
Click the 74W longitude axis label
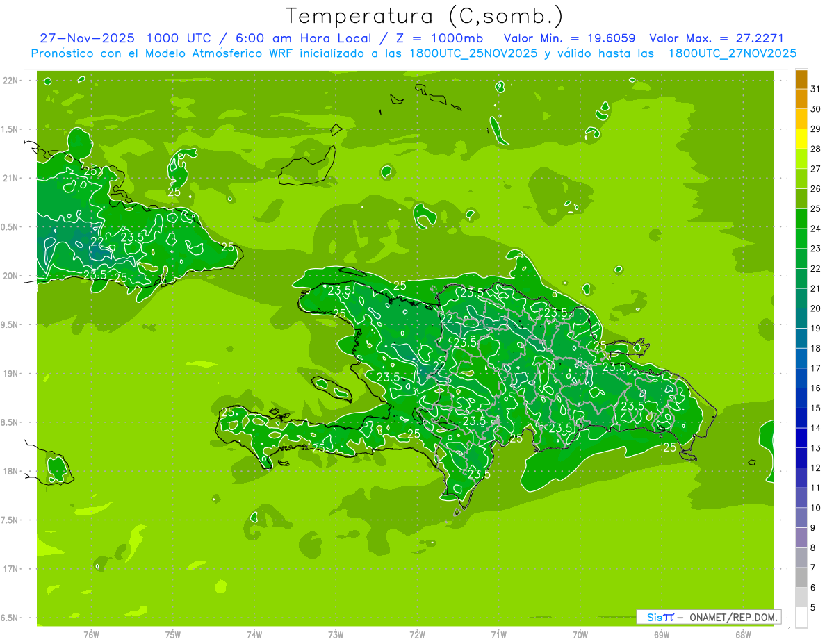tap(254, 635)
